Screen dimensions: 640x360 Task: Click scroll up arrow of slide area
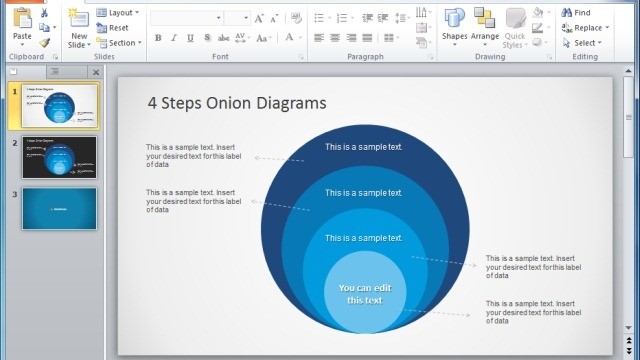coord(629,71)
